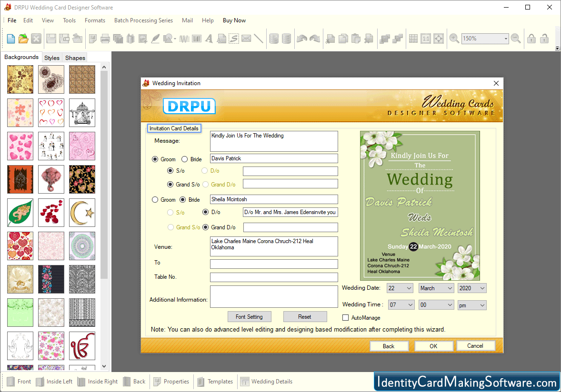Image resolution: width=561 pixels, height=392 pixels.
Task: Open the wedding minute 00 dropdown
Action: [436, 305]
